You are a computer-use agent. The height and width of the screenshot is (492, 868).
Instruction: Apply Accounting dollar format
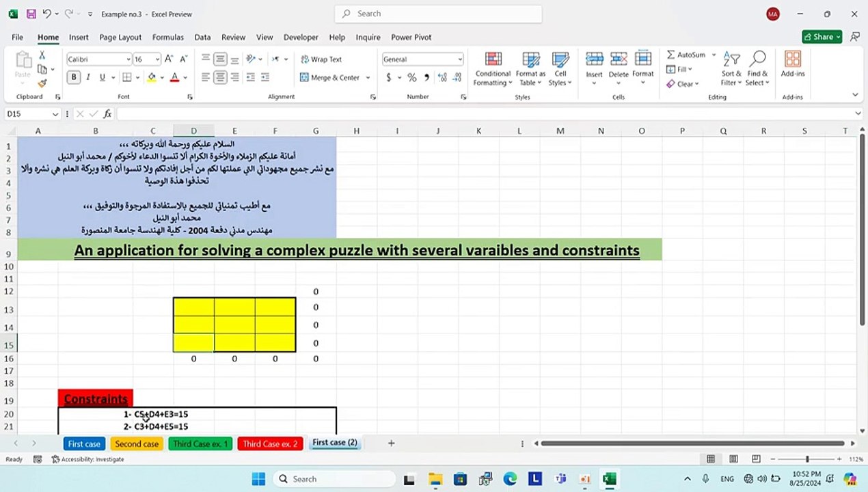389,78
